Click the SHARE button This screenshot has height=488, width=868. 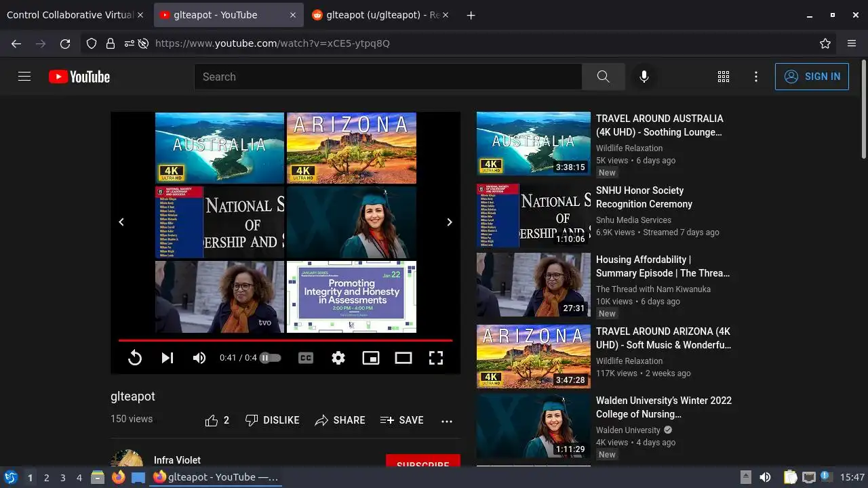pos(340,420)
